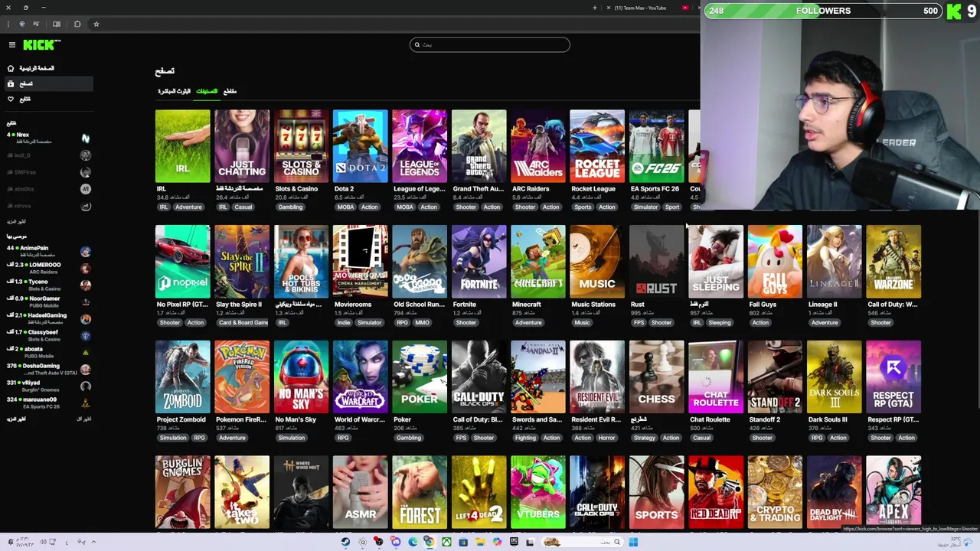Open the Just Chatting category
Viewport: 980px width, 551px height.
tap(242, 146)
